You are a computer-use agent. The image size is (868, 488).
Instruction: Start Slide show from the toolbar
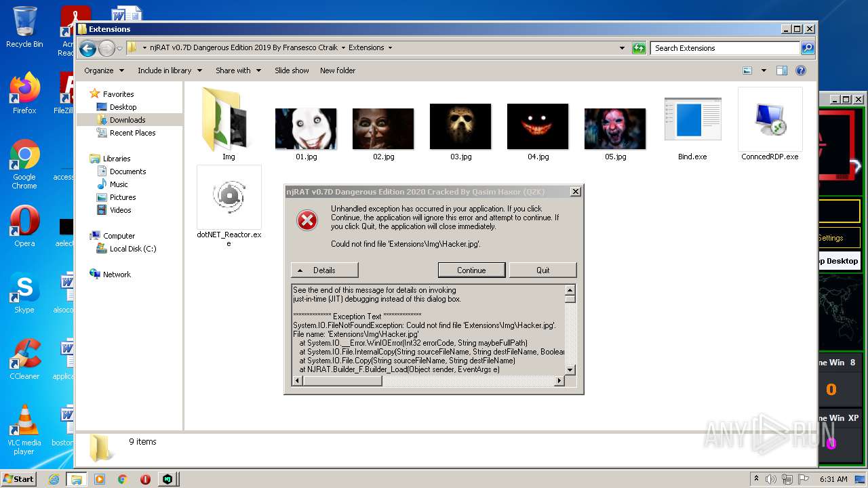[x=292, y=70]
